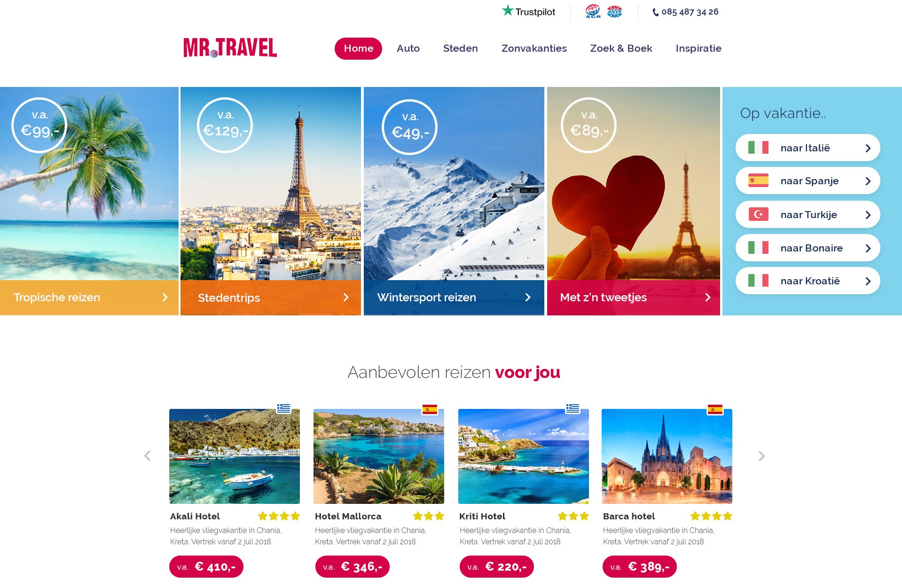Click the SGR certification logo

(x=593, y=11)
